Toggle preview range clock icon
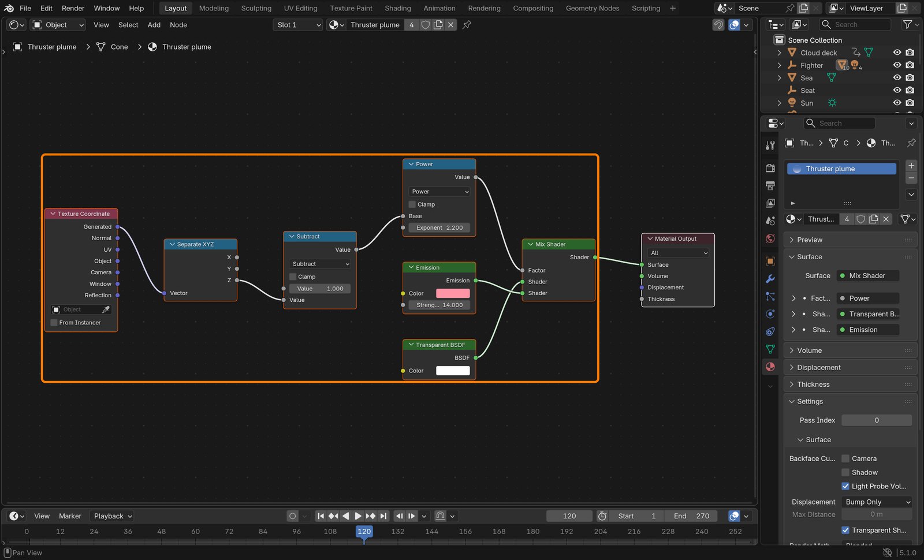924x560 pixels. click(x=602, y=516)
